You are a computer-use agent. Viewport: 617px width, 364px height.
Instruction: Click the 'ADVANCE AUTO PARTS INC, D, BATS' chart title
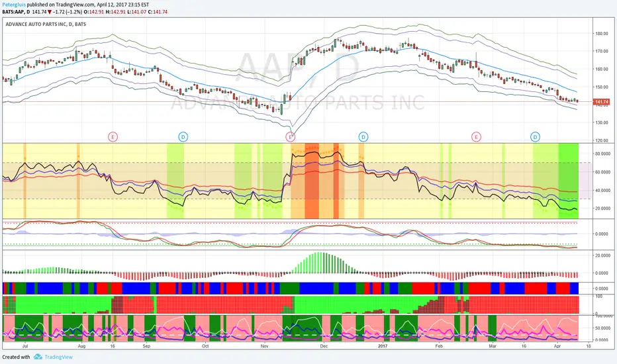click(46, 24)
